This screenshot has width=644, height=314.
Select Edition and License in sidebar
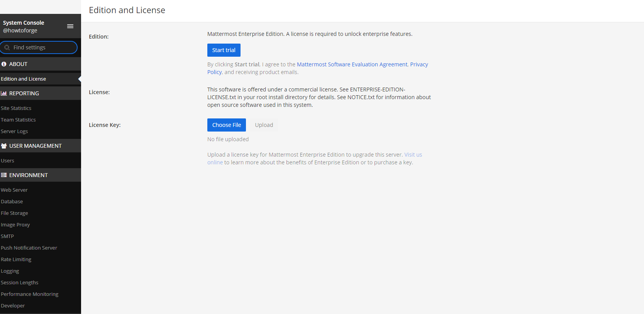(x=24, y=79)
